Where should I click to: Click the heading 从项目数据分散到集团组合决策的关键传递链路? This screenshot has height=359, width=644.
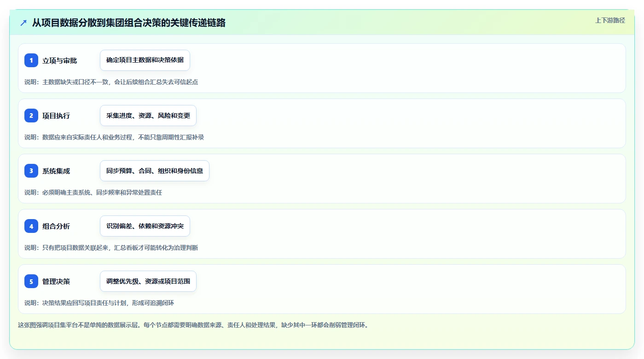click(x=129, y=23)
